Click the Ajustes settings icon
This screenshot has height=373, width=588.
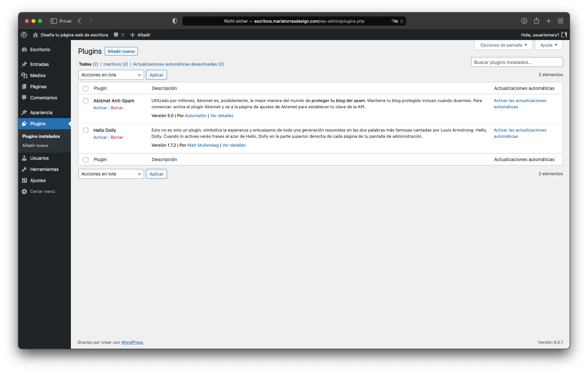(24, 180)
